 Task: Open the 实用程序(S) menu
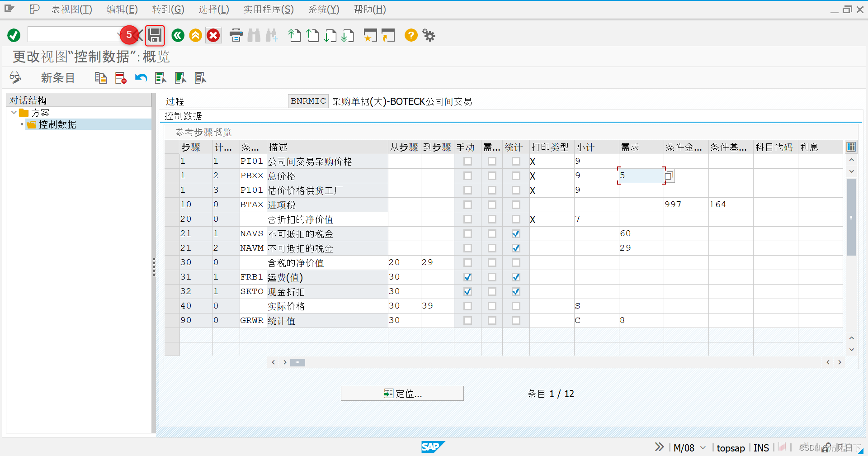269,9
